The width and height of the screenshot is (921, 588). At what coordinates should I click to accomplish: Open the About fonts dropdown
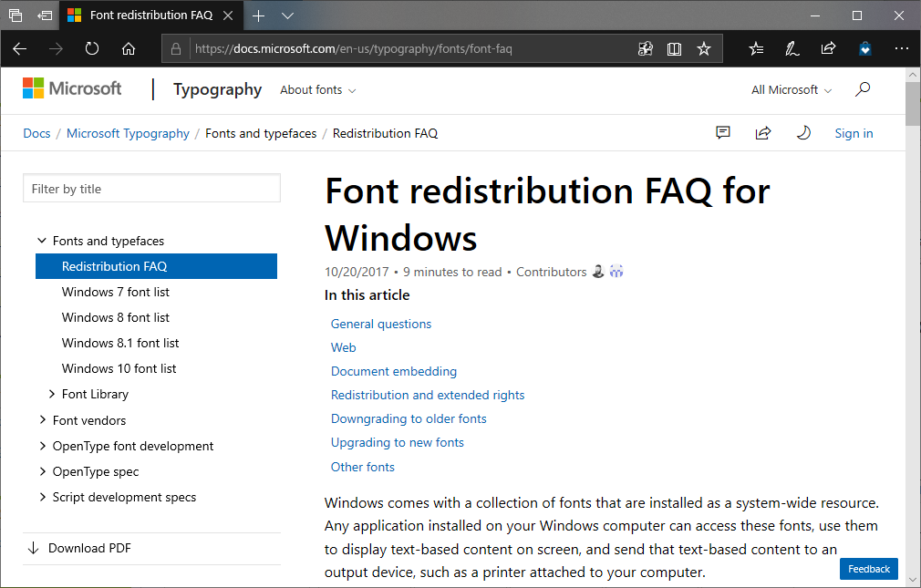(317, 90)
